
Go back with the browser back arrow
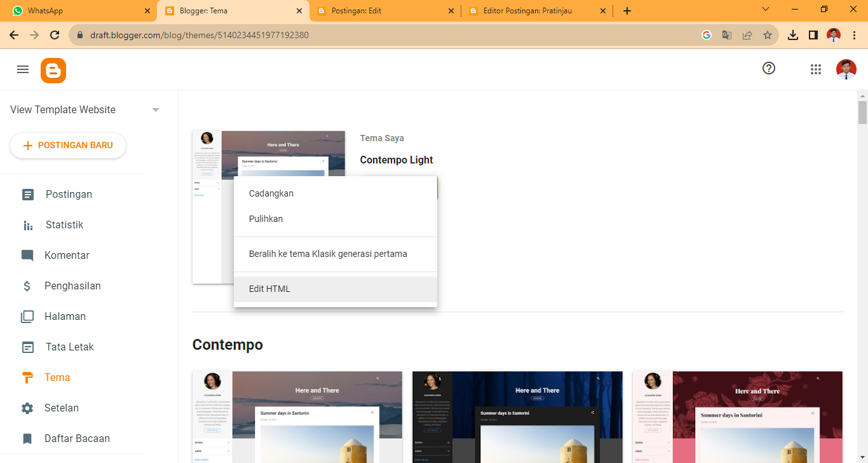coord(14,35)
